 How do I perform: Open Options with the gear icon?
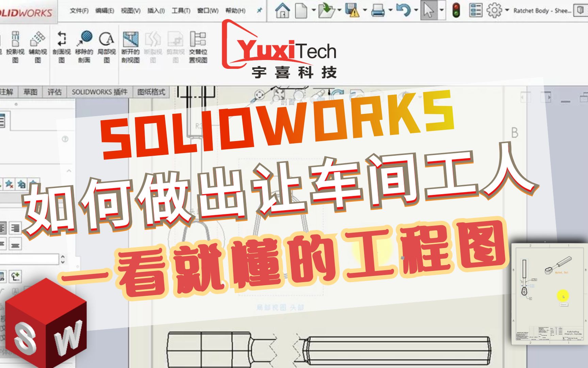494,10
